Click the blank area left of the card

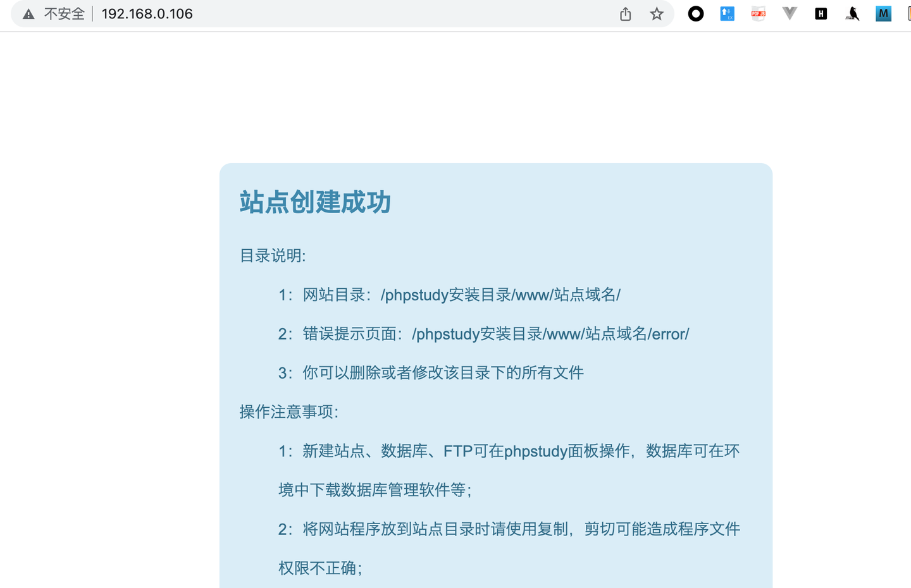pyautogui.click(x=108, y=316)
